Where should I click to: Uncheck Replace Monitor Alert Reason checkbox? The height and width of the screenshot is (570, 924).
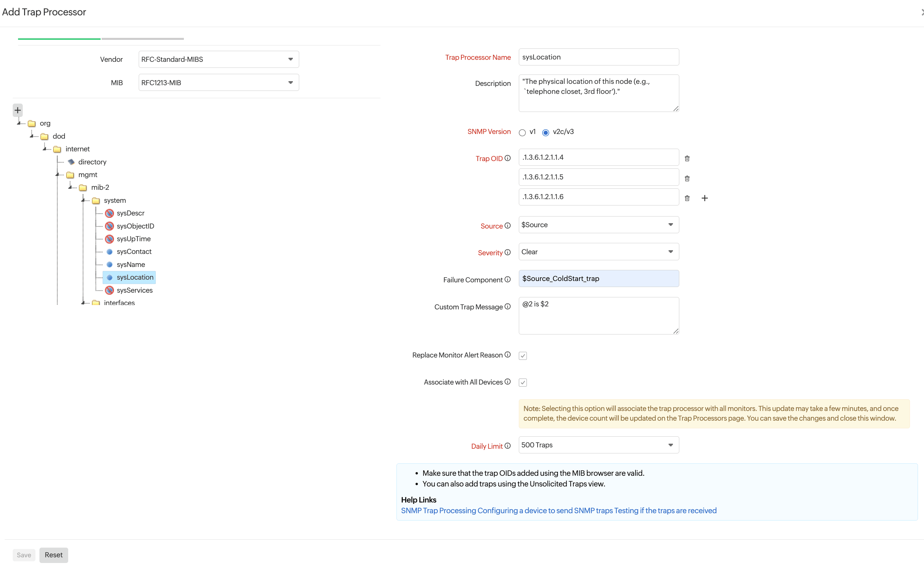(523, 355)
